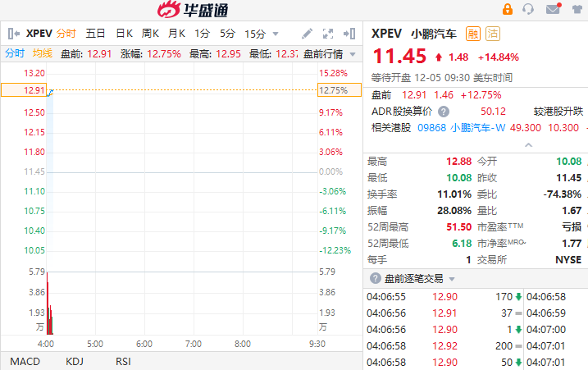Click the orange lock icon
Screen dimensions: 588x370
point(508,9)
